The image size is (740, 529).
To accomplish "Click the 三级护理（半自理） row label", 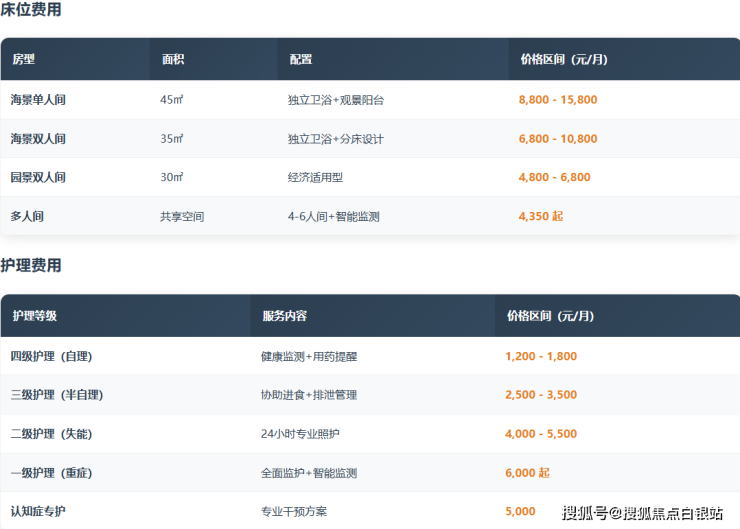I will pyautogui.click(x=57, y=395).
